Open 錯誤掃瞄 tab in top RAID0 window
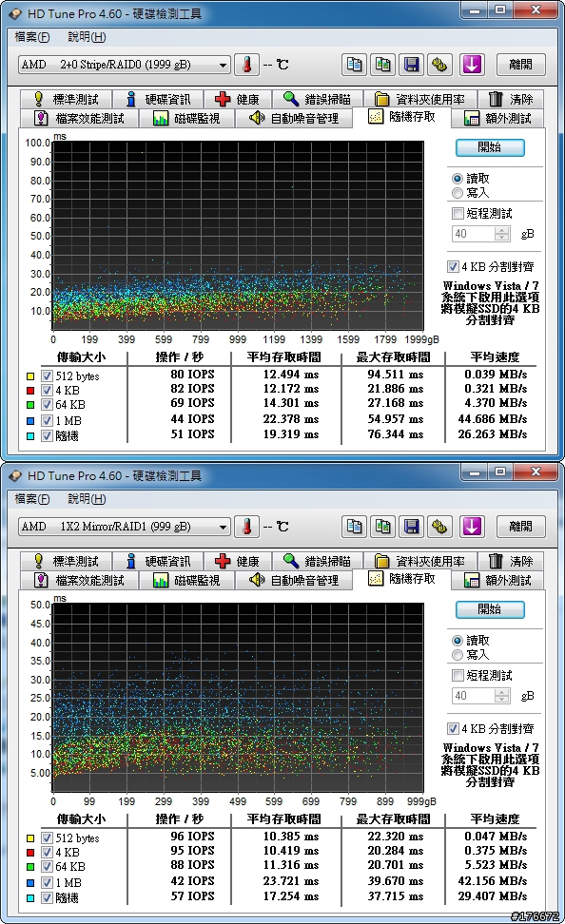Viewport: 565px width, 924px height. [317, 99]
